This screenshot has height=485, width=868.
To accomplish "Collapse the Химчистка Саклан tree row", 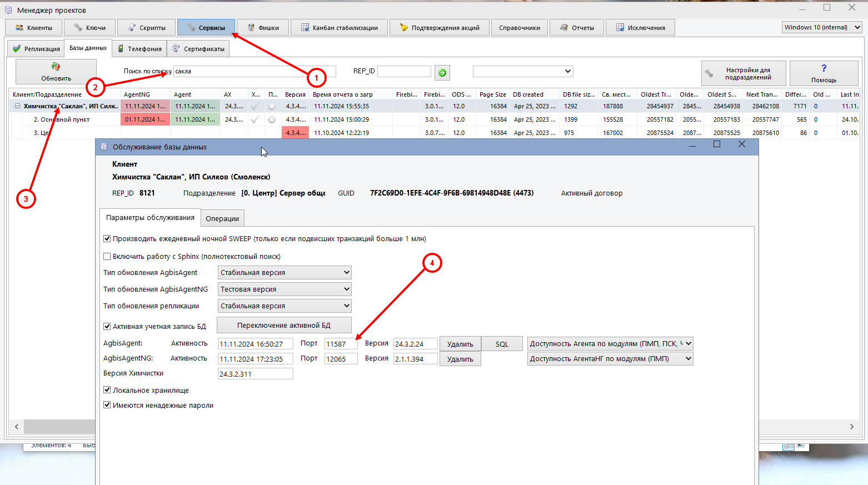I will point(17,106).
